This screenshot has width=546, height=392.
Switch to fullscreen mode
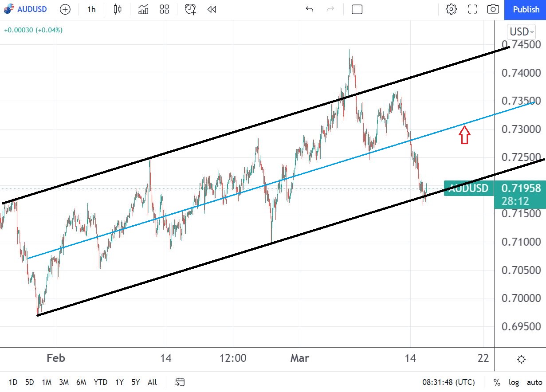[472, 9]
